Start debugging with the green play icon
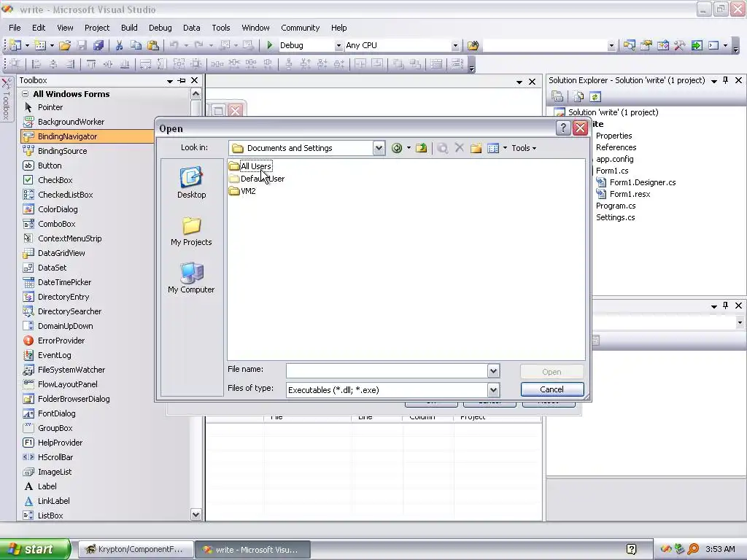This screenshot has height=560, width=747. tap(270, 45)
